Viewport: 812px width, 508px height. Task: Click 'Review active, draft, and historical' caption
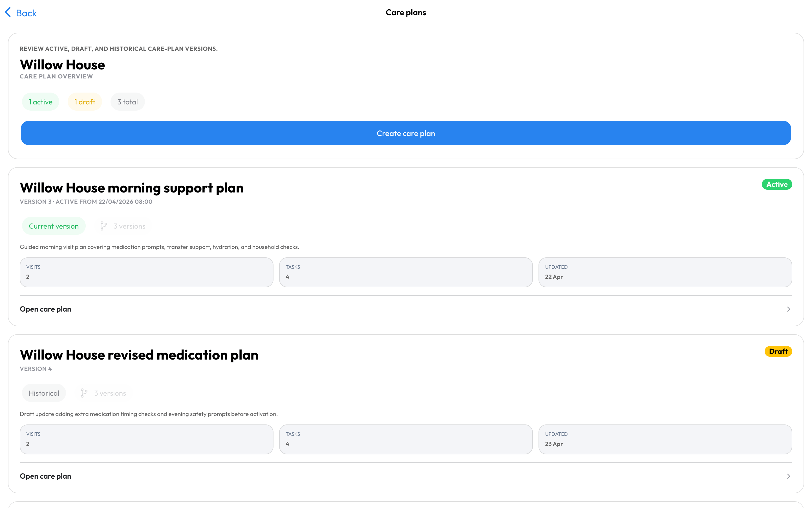point(119,49)
